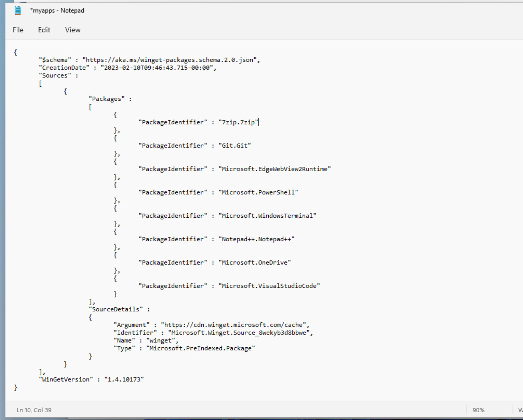Click PackageIdentifier key on the VisualStudioCode line
This screenshot has height=420, width=523.
(173, 286)
